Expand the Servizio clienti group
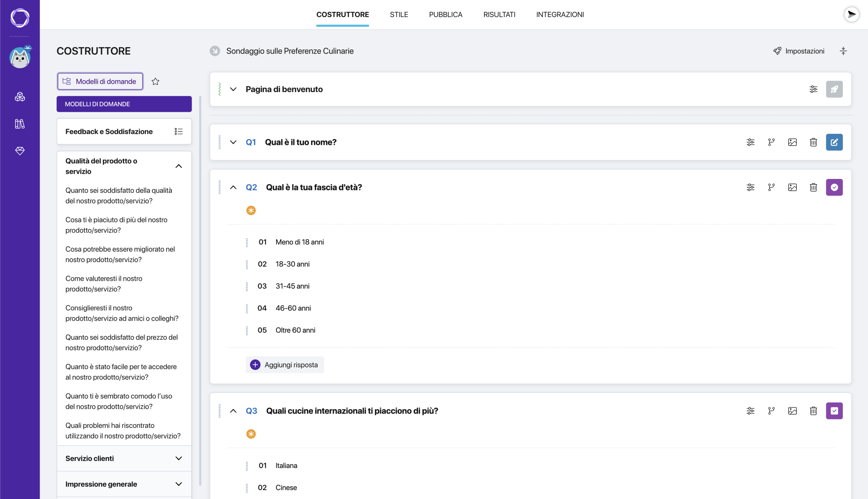Image resolution: width=868 pixels, height=499 pixels. pyautogui.click(x=178, y=458)
